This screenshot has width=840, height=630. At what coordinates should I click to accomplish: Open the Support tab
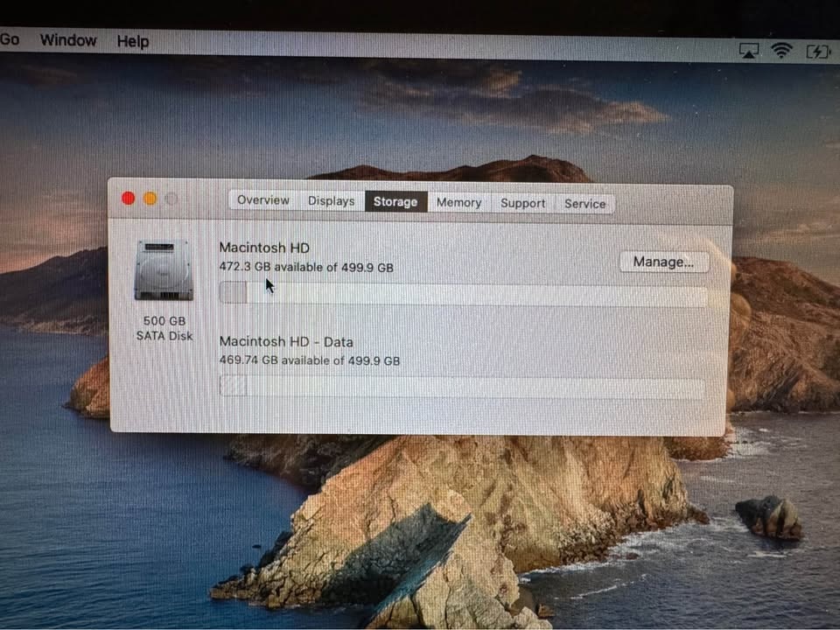(523, 203)
